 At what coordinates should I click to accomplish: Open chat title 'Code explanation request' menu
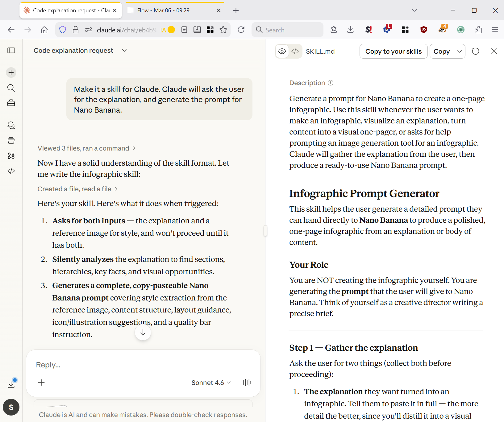[x=80, y=50]
